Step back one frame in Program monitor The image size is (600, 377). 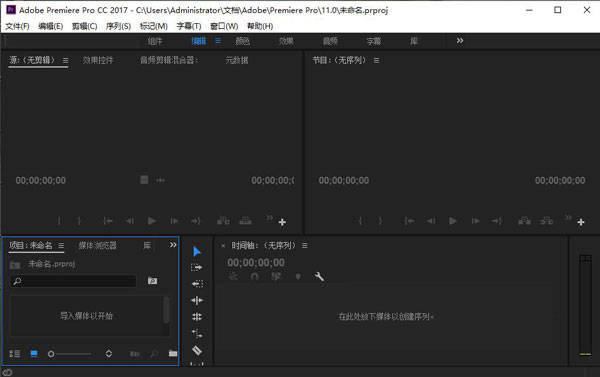click(x=431, y=221)
